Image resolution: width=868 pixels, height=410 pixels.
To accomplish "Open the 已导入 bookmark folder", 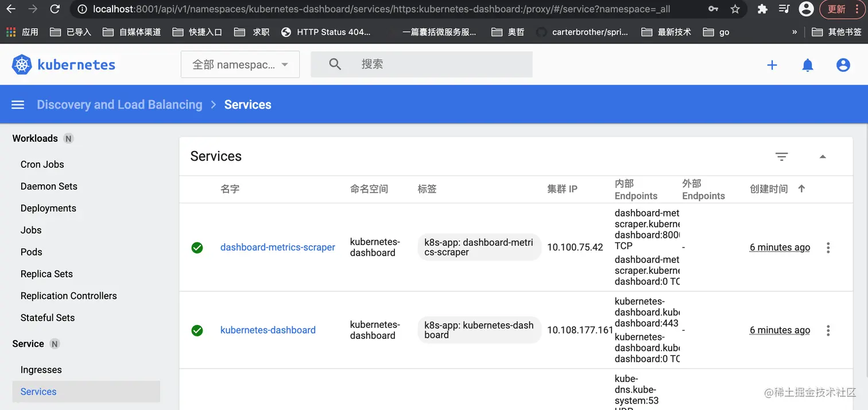I will click(71, 32).
